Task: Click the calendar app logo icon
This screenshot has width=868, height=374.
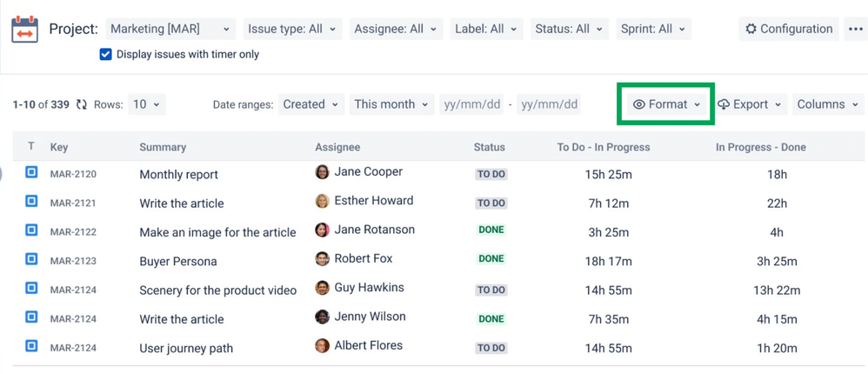Action: tap(25, 30)
